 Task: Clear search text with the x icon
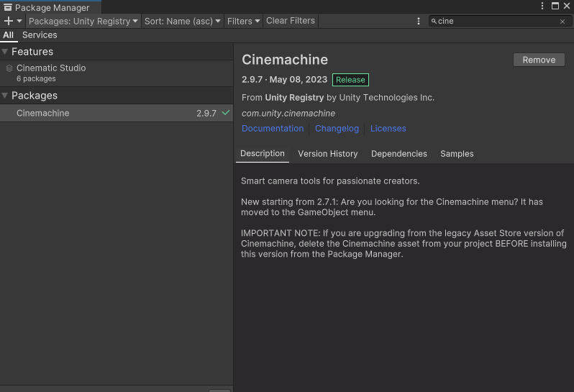click(562, 22)
